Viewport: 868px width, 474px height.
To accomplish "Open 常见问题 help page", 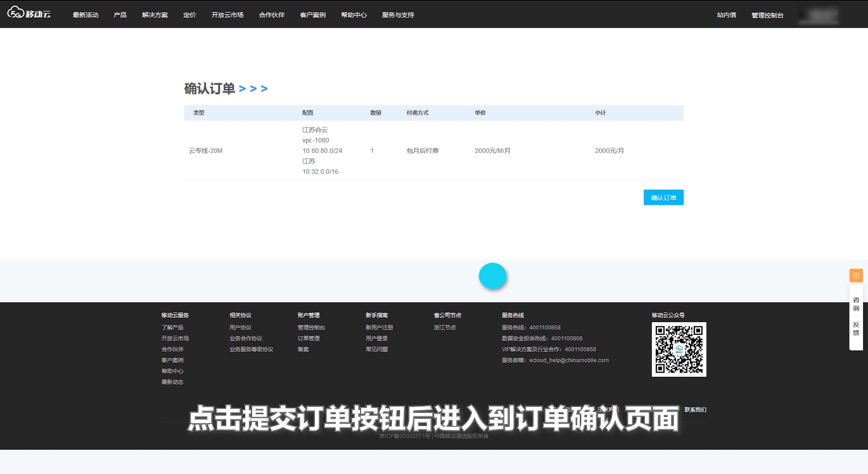I will [x=376, y=349].
